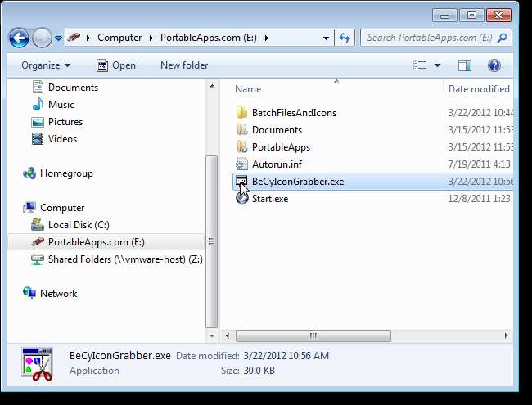
Task: Open Network in navigation pane
Action: 58,294
